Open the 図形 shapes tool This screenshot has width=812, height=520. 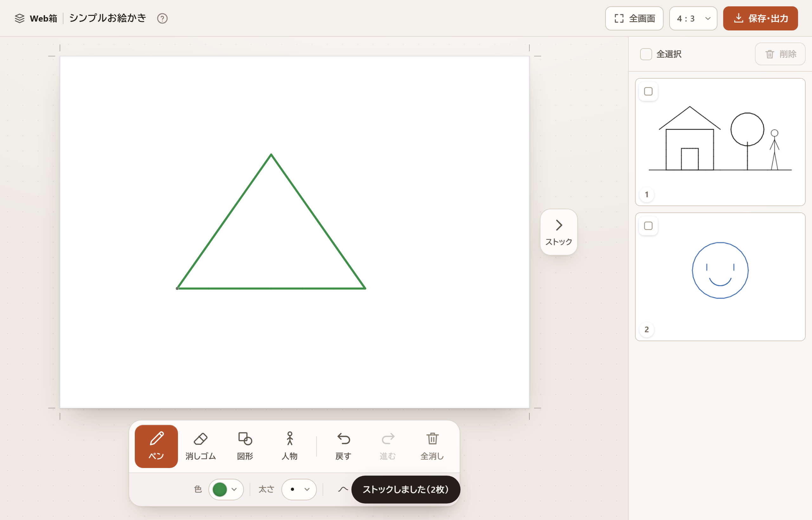pyautogui.click(x=245, y=446)
